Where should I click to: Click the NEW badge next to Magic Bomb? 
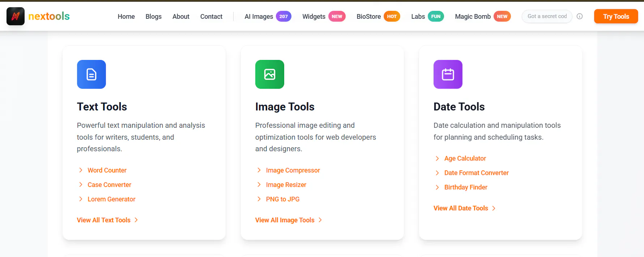click(x=502, y=16)
